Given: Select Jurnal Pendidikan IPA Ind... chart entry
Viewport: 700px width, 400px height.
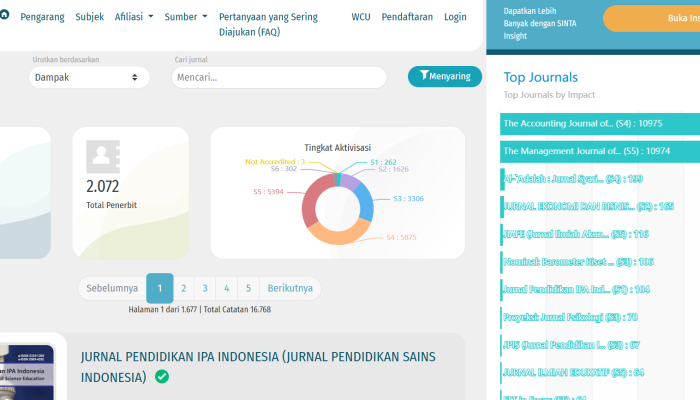Looking at the screenshot, I should 576,289.
